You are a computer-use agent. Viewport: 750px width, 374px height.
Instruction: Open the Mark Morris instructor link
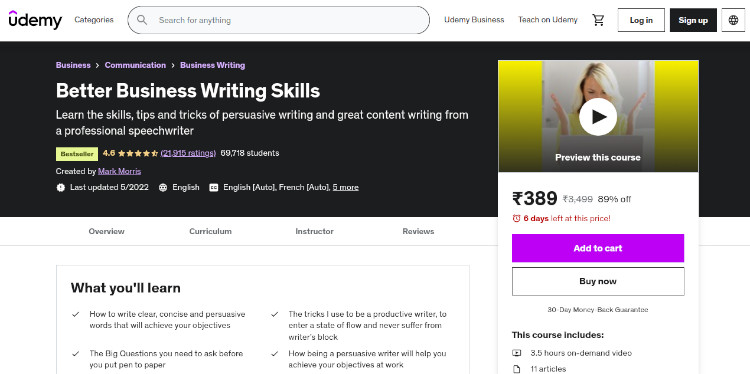[x=120, y=171]
